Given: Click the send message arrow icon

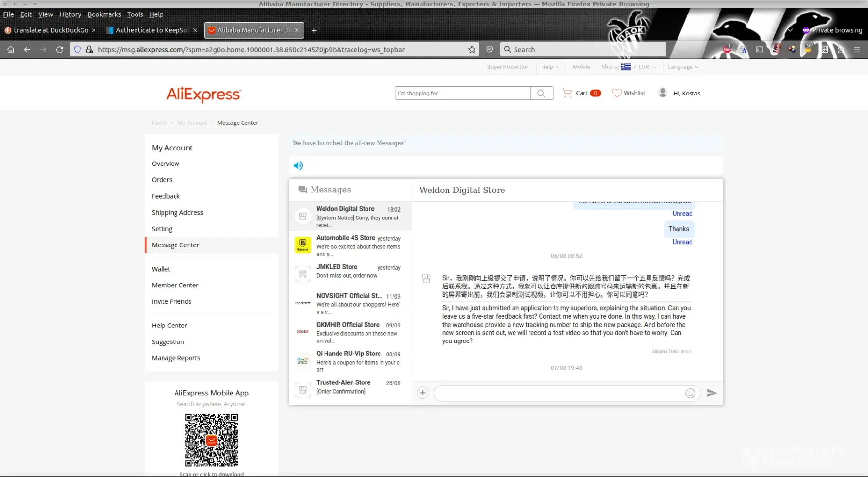Looking at the screenshot, I should [x=711, y=393].
